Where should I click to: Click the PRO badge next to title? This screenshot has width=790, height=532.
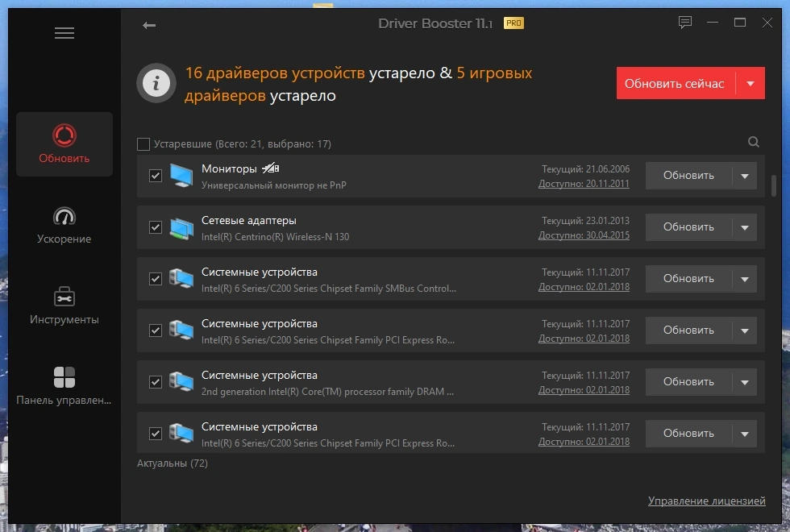(514, 23)
